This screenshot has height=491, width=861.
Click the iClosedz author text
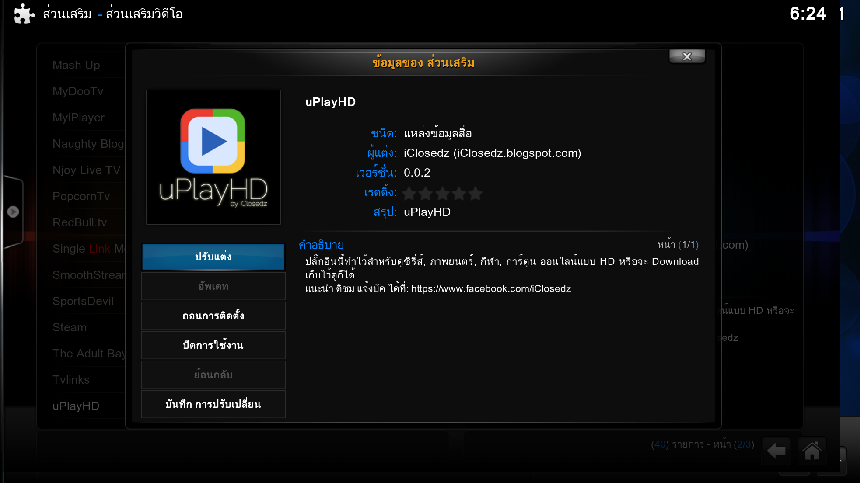pos(493,153)
